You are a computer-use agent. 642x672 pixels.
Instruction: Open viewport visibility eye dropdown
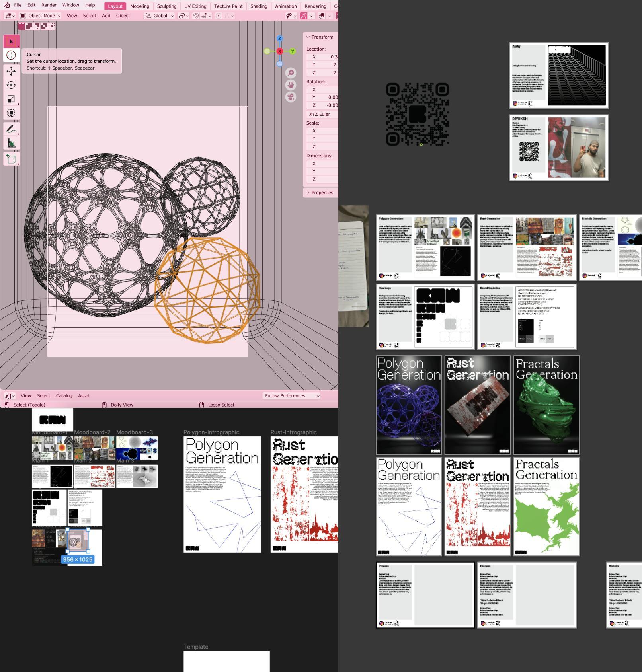[291, 16]
